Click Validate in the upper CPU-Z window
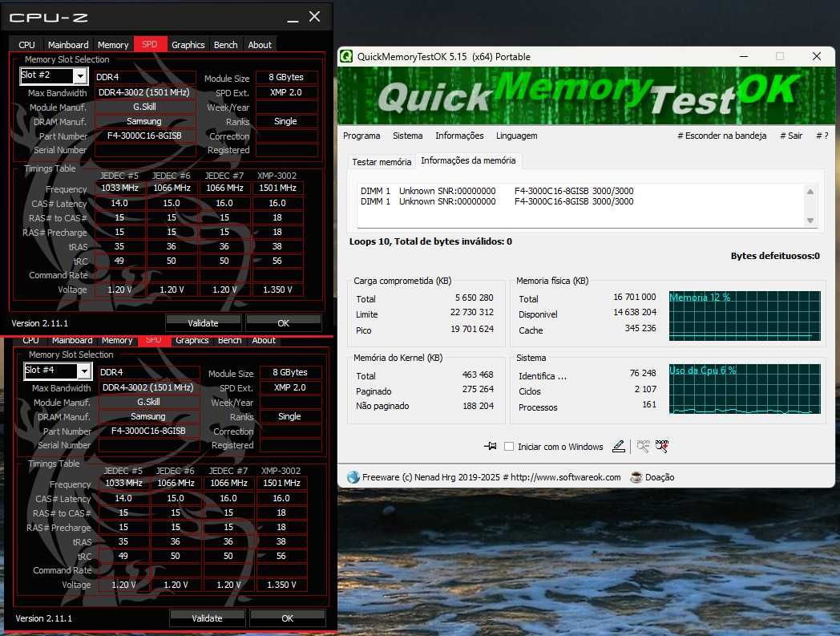This screenshot has height=636, width=840. pyautogui.click(x=203, y=323)
